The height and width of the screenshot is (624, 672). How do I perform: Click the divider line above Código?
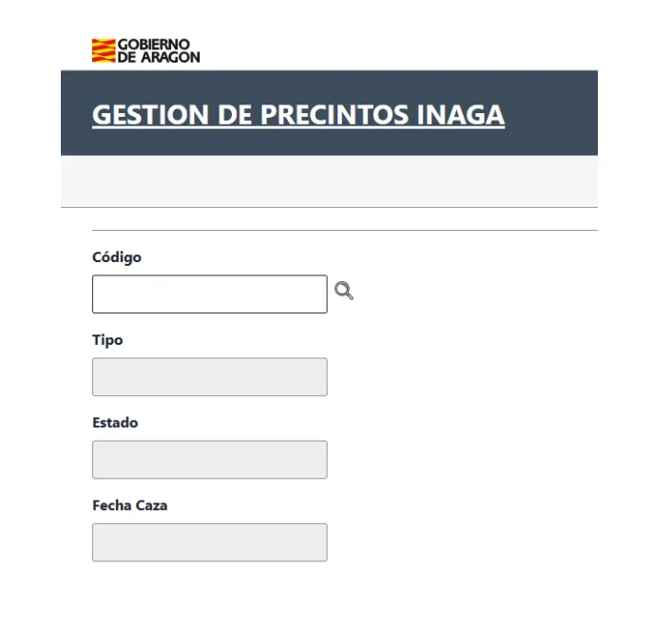pos(344,230)
